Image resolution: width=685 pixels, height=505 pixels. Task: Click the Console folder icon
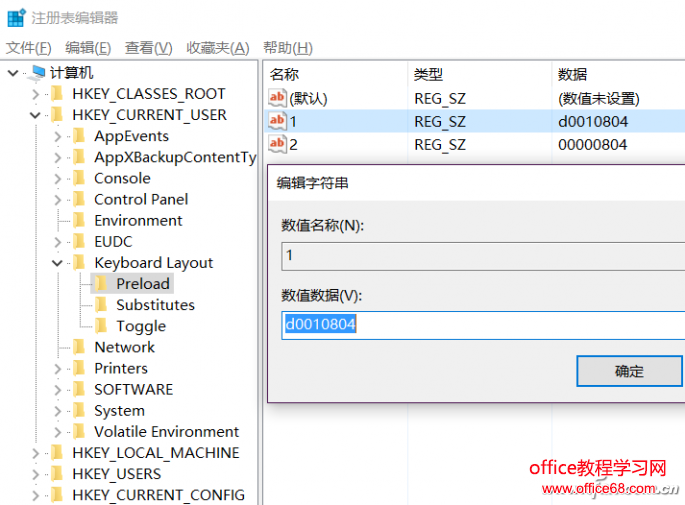click(79, 178)
